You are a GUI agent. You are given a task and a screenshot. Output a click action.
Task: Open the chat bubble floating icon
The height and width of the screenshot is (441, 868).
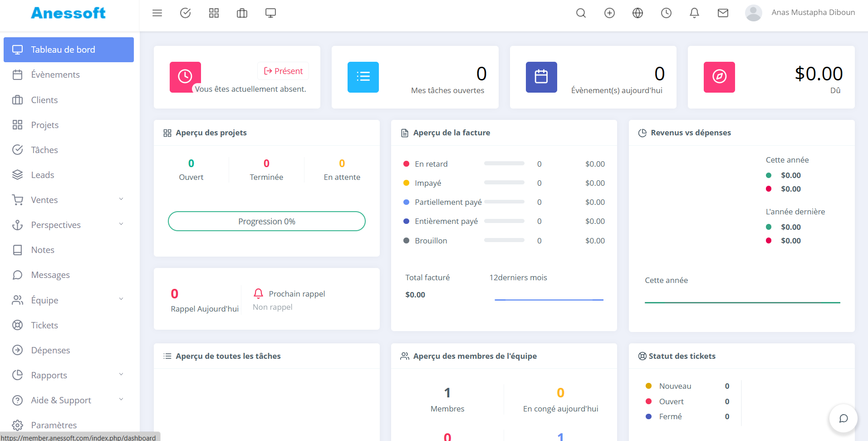843,418
